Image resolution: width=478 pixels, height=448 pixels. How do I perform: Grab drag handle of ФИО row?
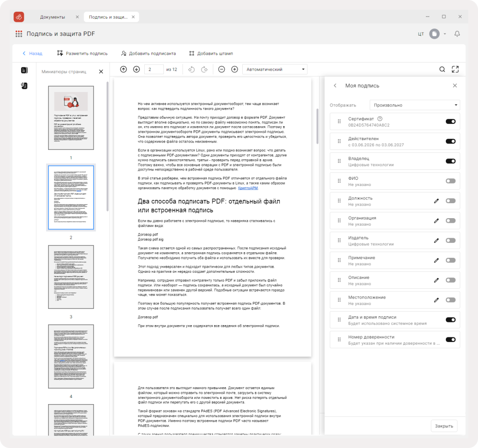(339, 181)
